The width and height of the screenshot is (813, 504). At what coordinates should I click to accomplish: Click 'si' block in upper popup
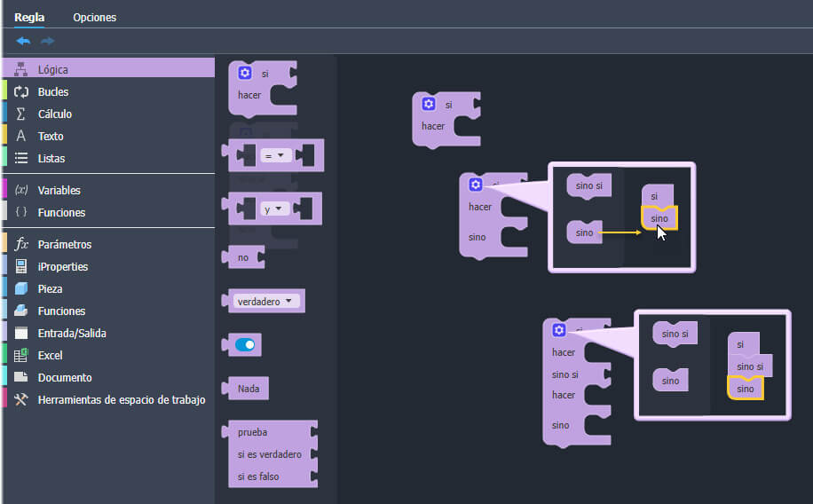click(658, 196)
